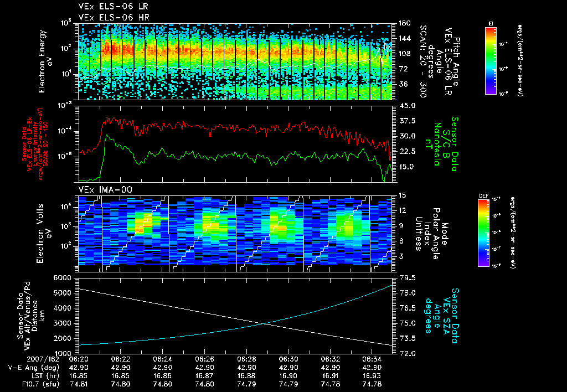Click the 06:34 time tick label
This screenshot has height=392, width=567.
pos(372,360)
